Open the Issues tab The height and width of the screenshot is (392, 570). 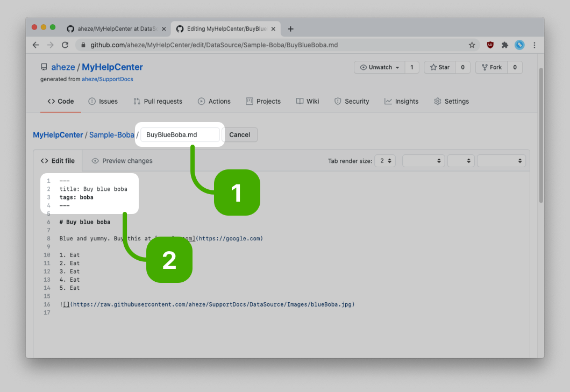click(103, 102)
